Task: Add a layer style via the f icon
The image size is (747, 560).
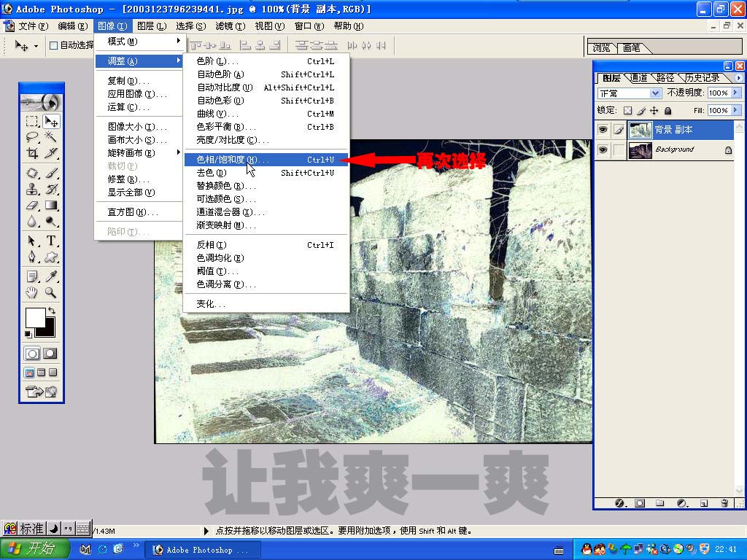Action: 620,503
